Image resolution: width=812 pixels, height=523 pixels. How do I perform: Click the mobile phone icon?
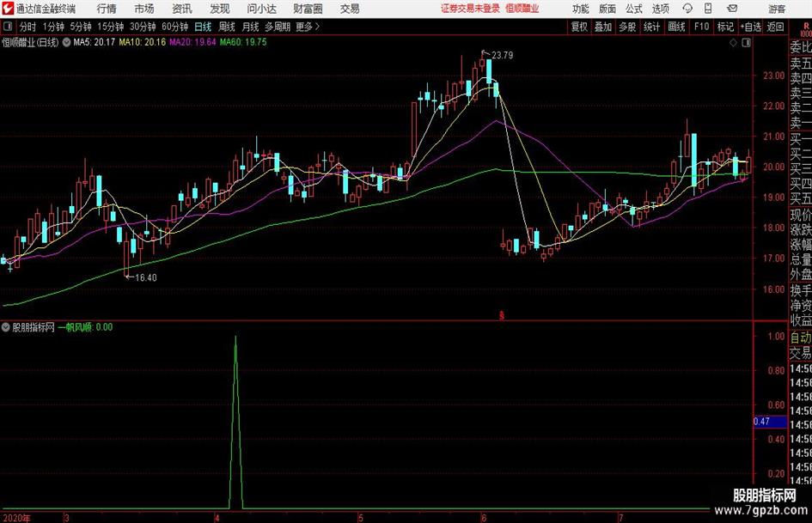708,9
